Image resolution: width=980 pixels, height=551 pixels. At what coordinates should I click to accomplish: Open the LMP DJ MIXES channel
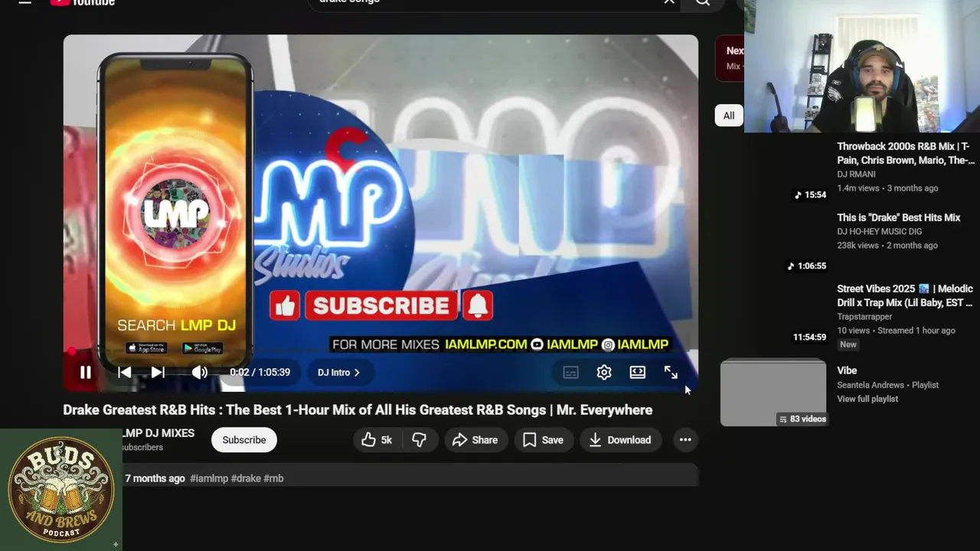click(x=158, y=433)
